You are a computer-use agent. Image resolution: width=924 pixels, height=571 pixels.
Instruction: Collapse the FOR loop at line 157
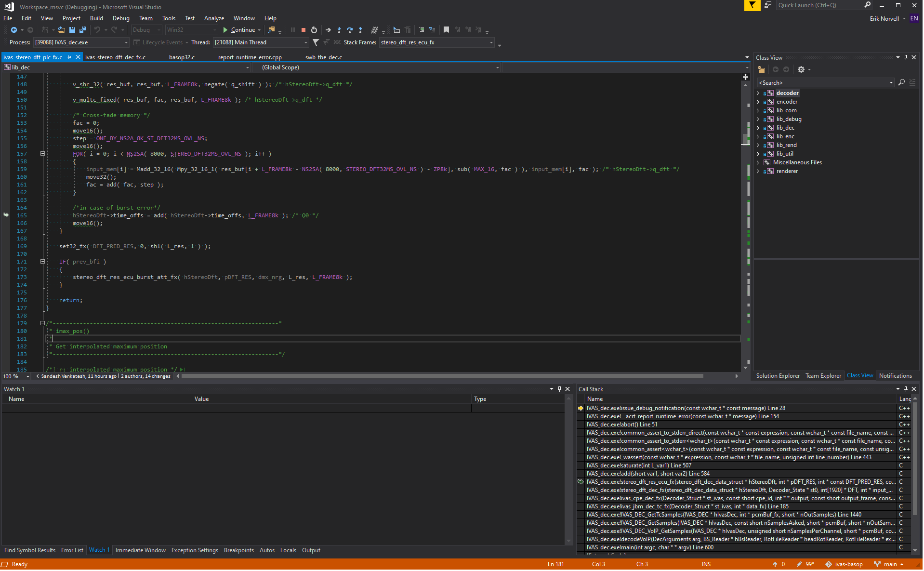coord(42,154)
